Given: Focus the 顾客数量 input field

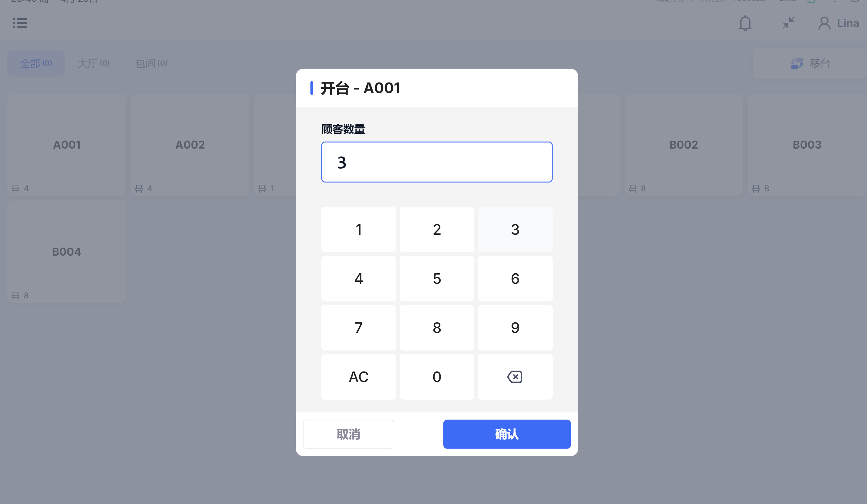Looking at the screenshot, I should (437, 162).
